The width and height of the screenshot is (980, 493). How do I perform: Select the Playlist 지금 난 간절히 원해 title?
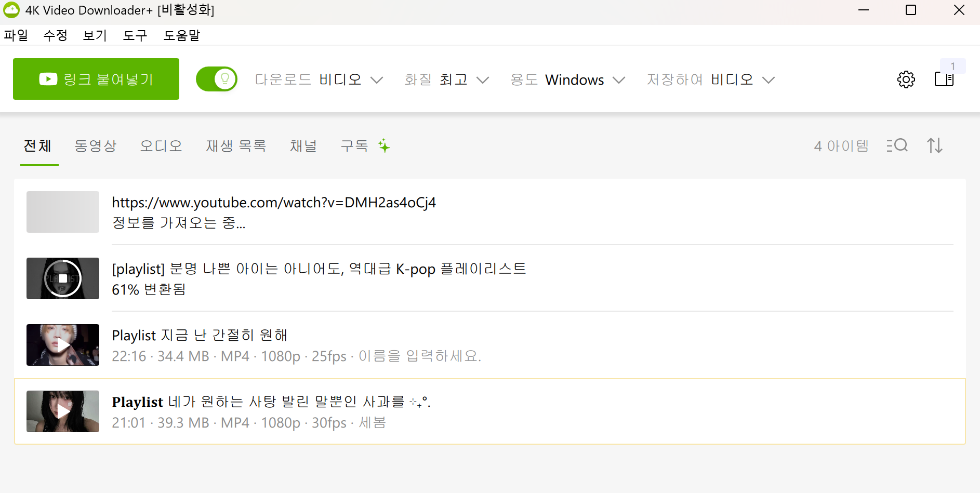200,335
